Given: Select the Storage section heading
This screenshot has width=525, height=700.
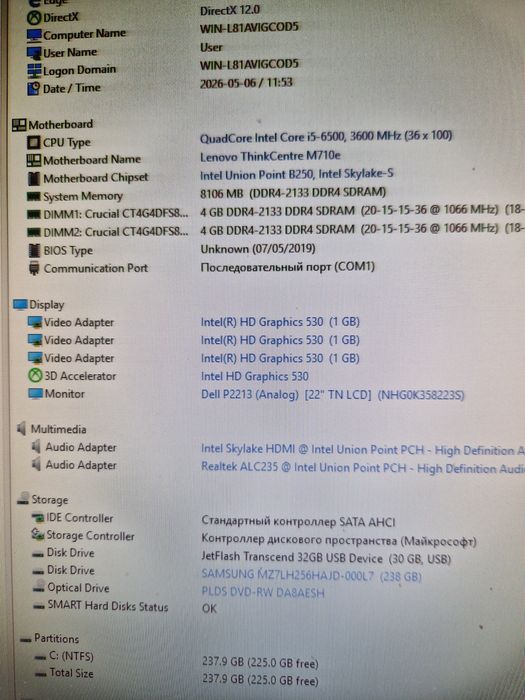Looking at the screenshot, I should click(x=50, y=500).
